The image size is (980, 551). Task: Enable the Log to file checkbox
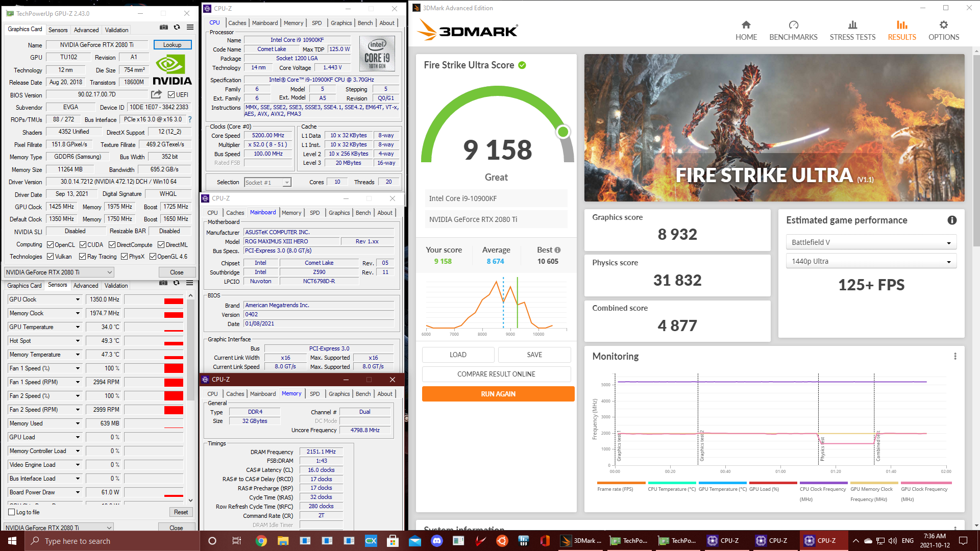pos(12,512)
